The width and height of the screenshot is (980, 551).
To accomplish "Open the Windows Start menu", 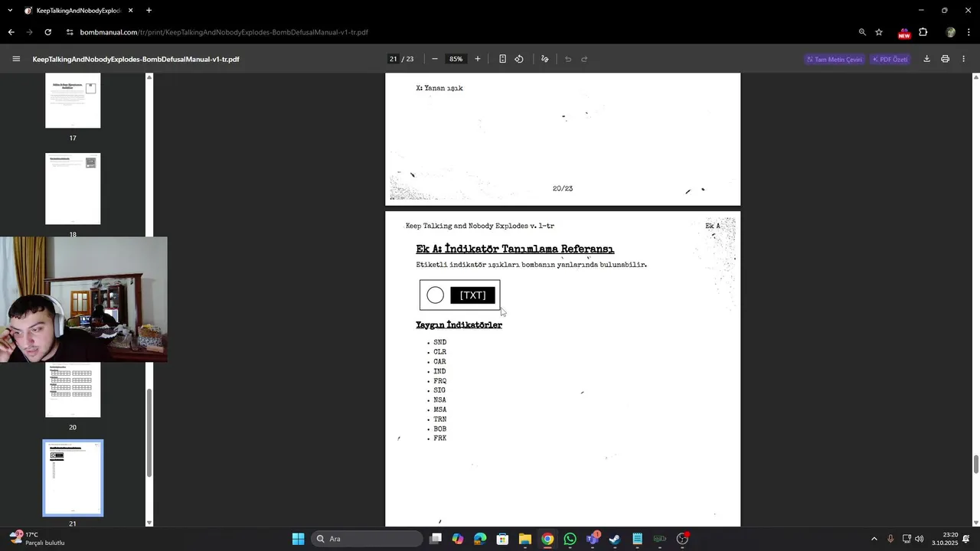I will (x=298, y=539).
